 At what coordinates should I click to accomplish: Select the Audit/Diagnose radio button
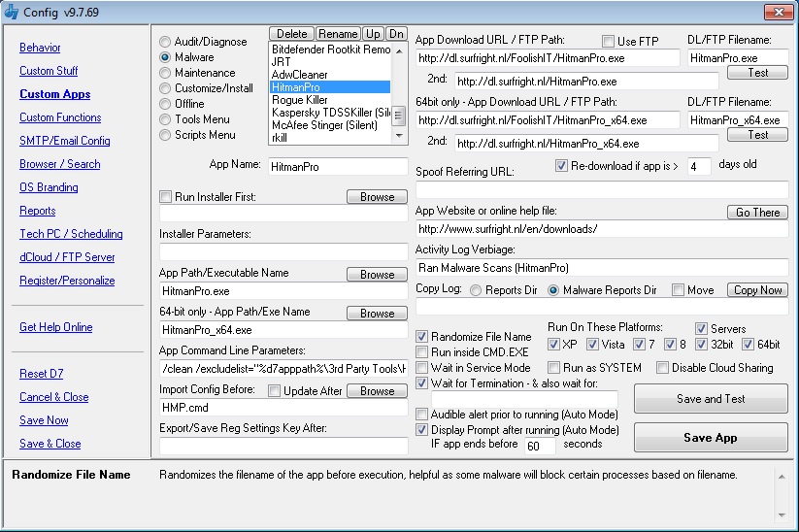click(165, 42)
